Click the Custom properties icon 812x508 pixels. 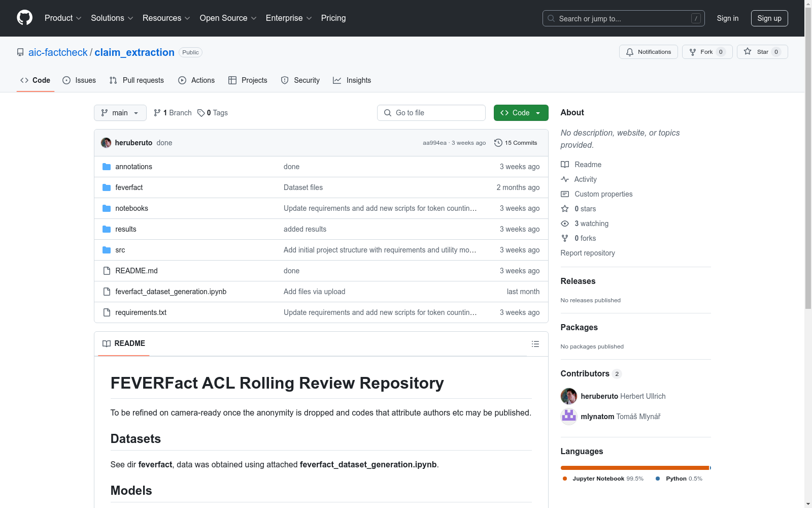565,194
